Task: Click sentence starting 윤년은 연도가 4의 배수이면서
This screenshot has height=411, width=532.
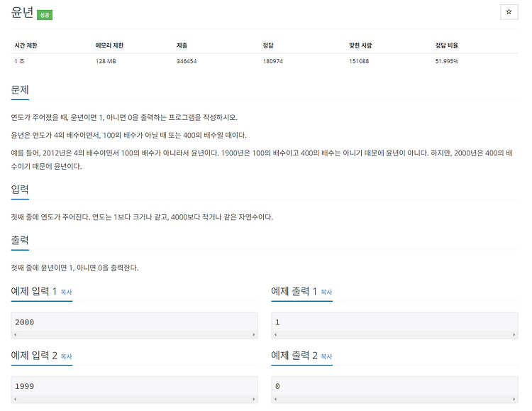Action: point(128,135)
